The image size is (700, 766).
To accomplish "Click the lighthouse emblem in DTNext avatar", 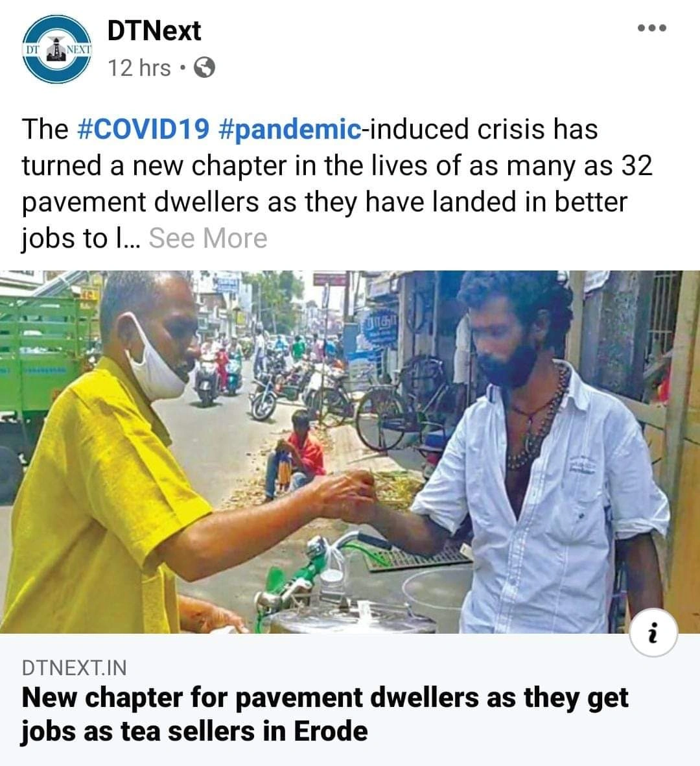I will pyautogui.click(x=57, y=49).
